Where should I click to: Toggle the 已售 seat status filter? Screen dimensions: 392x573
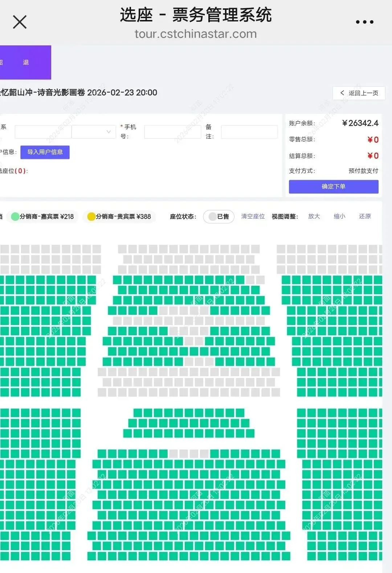pyautogui.click(x=219, y=216)
